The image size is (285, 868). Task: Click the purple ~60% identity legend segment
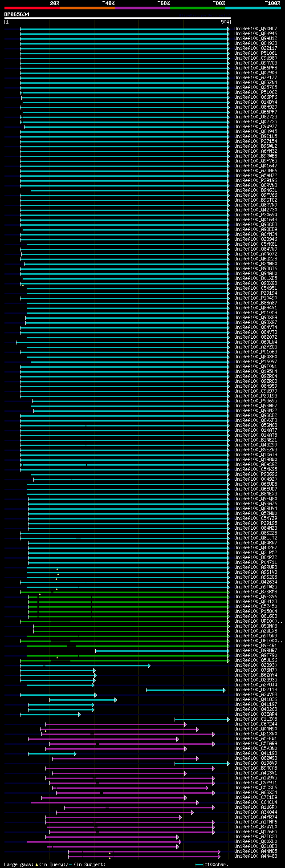[142, 8]
